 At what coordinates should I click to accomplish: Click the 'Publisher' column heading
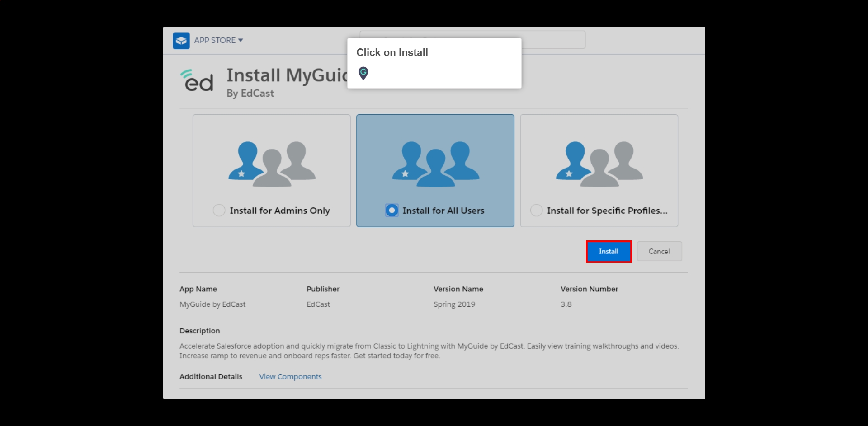click(x=323, y=289)
